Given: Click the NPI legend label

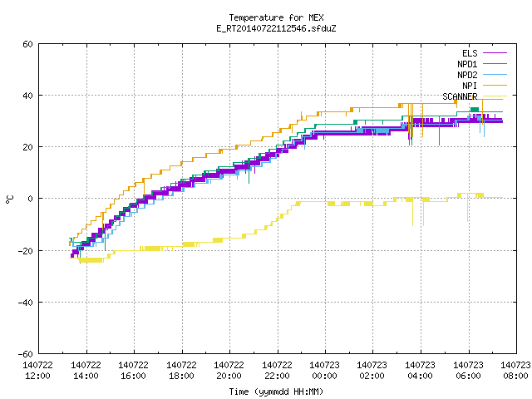Looking at the screenshot, I should click(470, 86).
